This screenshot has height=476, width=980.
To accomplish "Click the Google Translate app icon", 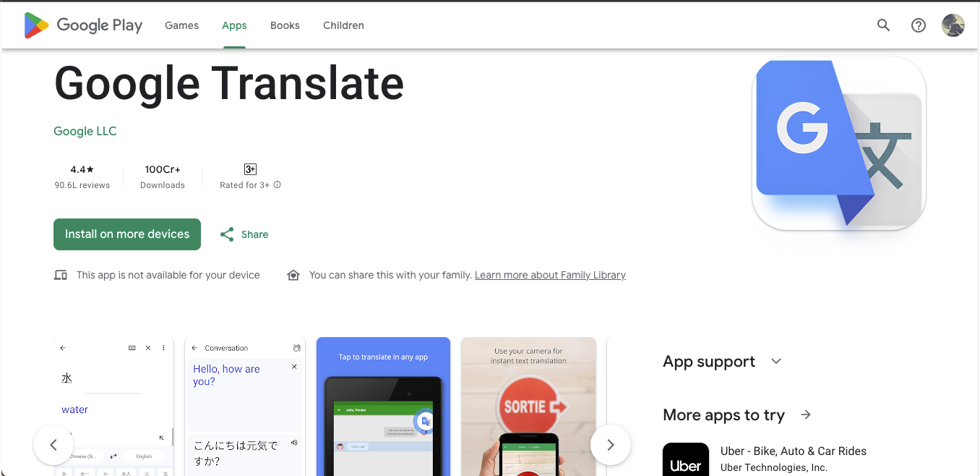I will pos(839,143).
